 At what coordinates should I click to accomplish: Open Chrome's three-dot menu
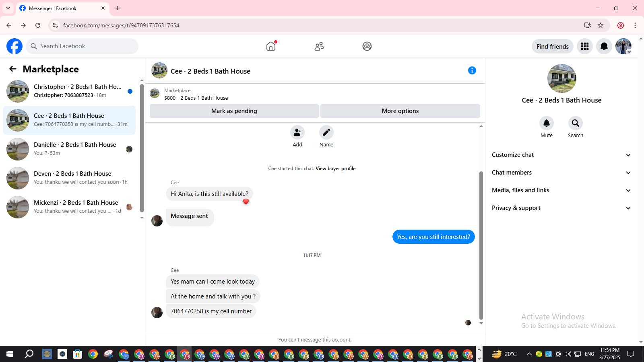pyautogui.click(x=635, y=25)
